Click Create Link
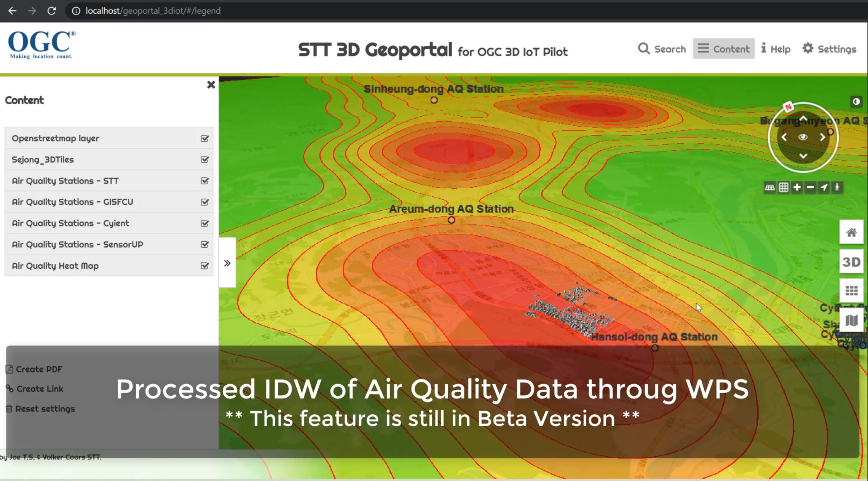Image resolution: width=868 pixels, height=481 pixels. point(35,389)
